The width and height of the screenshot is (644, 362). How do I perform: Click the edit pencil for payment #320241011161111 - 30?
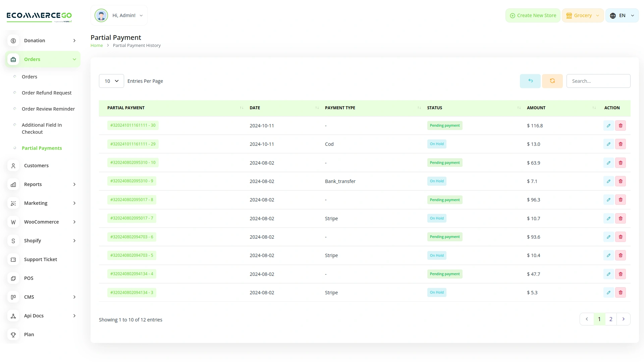[x=608, y=125]
